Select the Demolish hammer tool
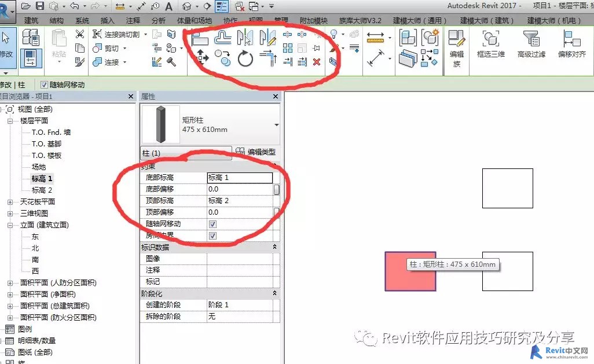Screen dimensions: 594x364 click(x=171, y=62)
